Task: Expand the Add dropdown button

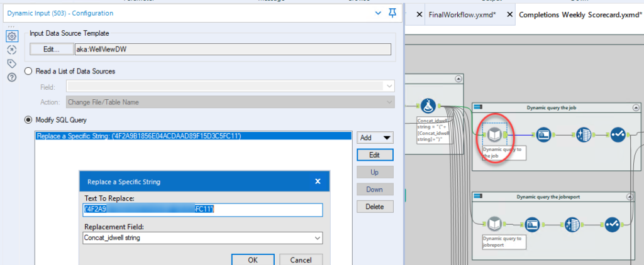Action: (x=375, y=138)
